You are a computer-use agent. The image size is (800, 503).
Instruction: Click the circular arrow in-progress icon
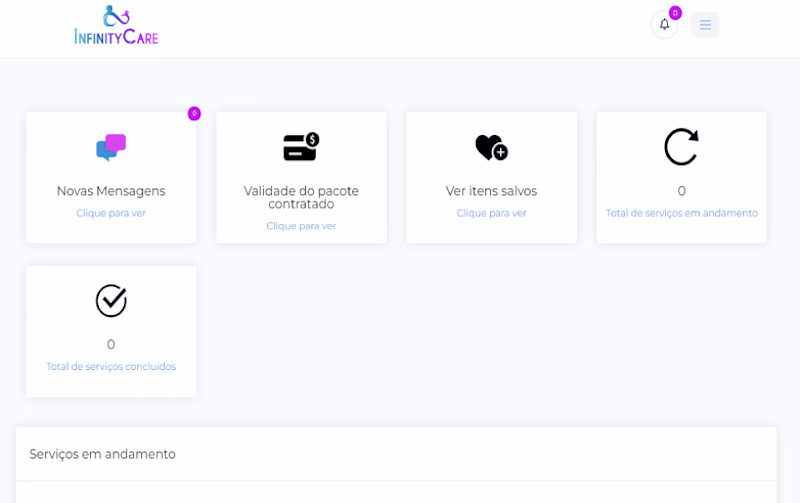point(681,147)
